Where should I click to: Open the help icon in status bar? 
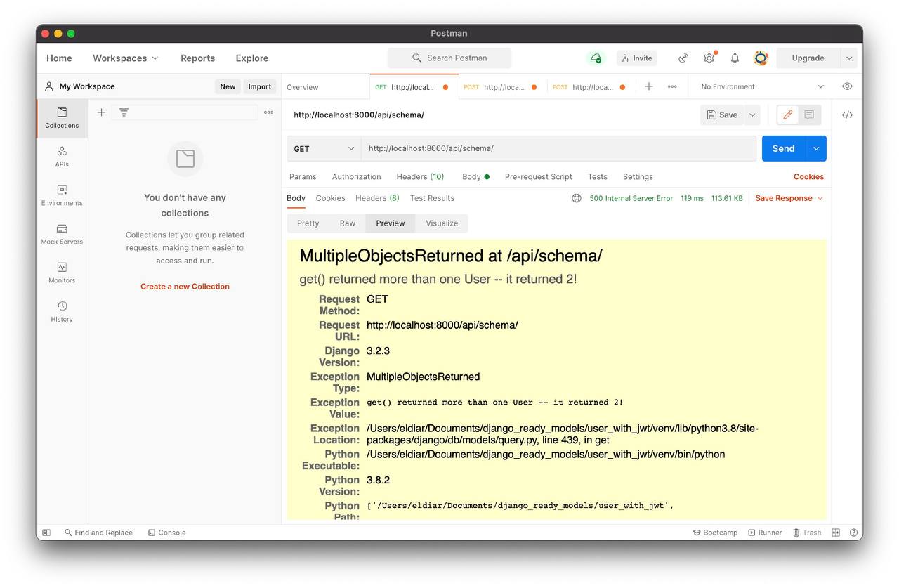(x=853, y=533)
